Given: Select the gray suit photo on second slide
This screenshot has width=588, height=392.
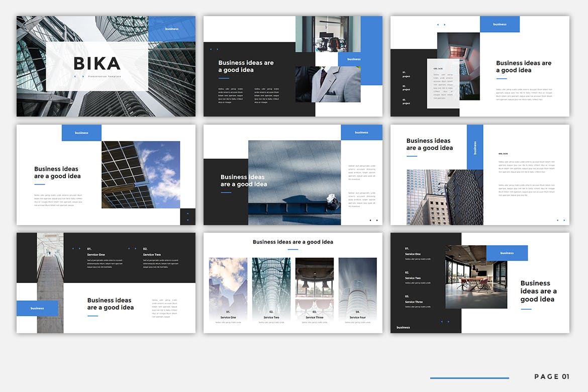Looking at the screenshot, I should pos(328,84).
